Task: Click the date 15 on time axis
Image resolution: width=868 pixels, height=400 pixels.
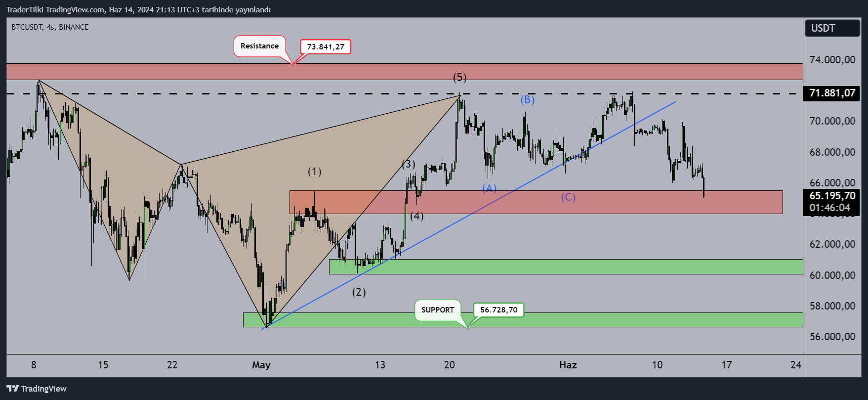Action: (x=103, y=365)
